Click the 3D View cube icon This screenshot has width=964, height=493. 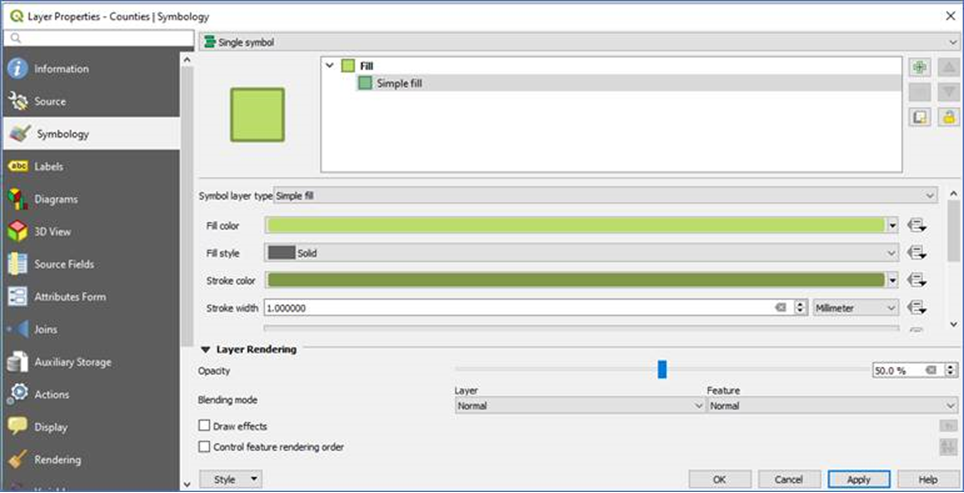[18, 232]
